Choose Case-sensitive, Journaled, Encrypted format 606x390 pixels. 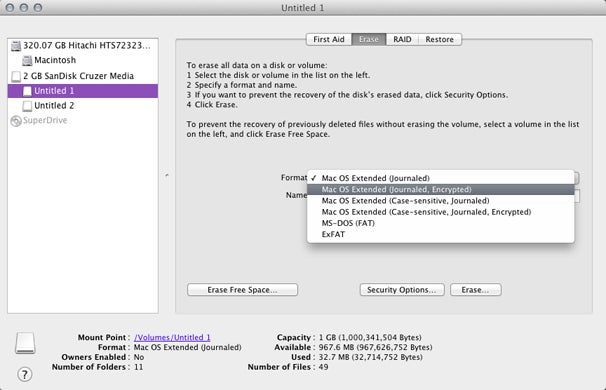[x=441, y=212]
